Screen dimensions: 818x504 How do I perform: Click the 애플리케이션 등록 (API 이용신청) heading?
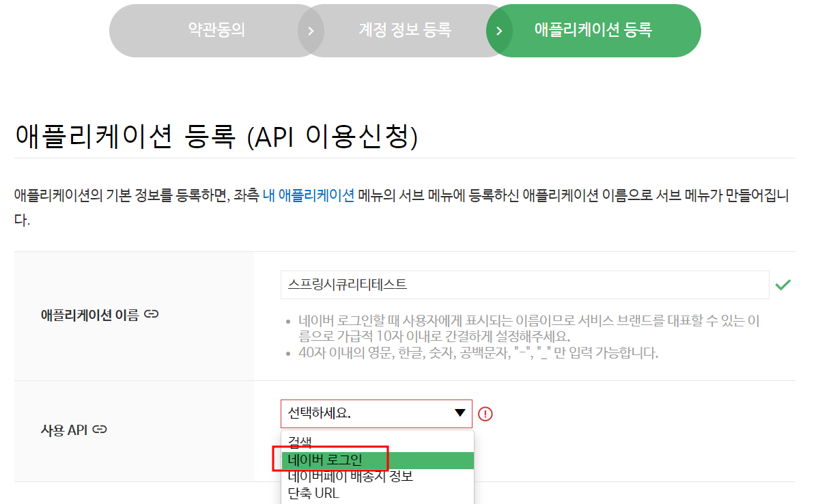pos(216,137)
